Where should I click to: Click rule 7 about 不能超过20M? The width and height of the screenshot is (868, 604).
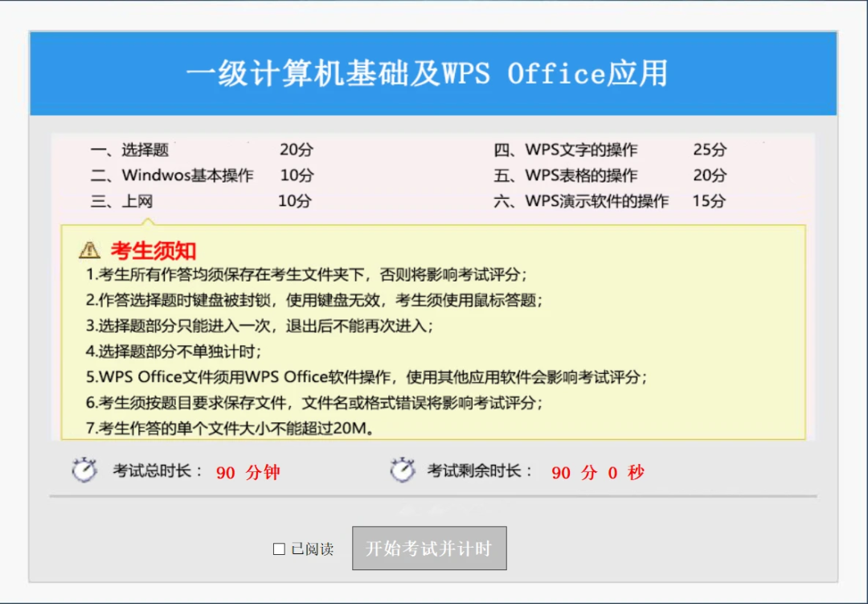pyautogui.click(x=231, y=429)
